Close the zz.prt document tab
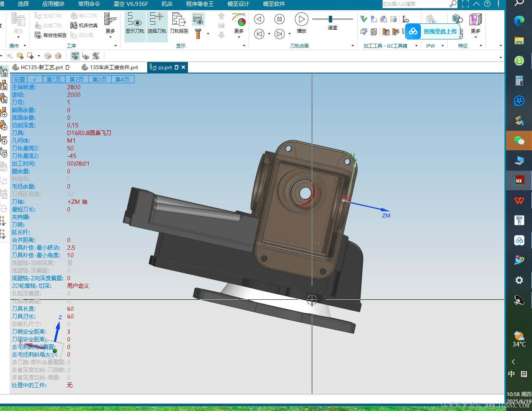 point(183,67)
